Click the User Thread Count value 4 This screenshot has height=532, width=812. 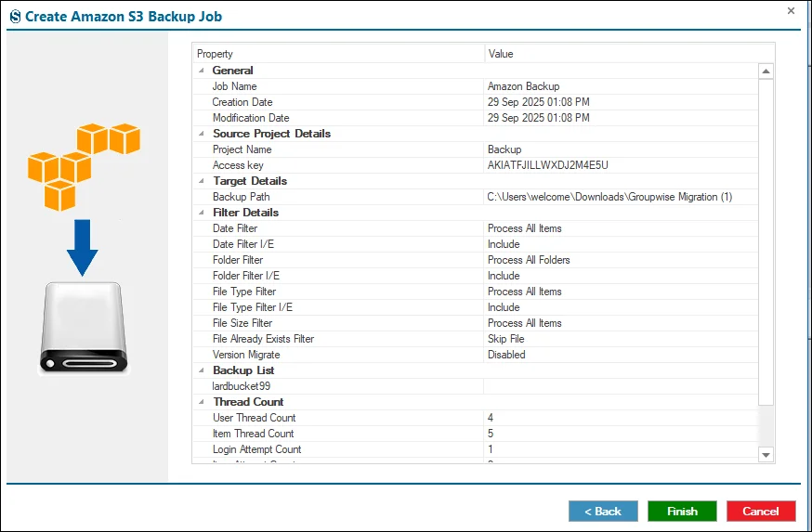point(491,418)
